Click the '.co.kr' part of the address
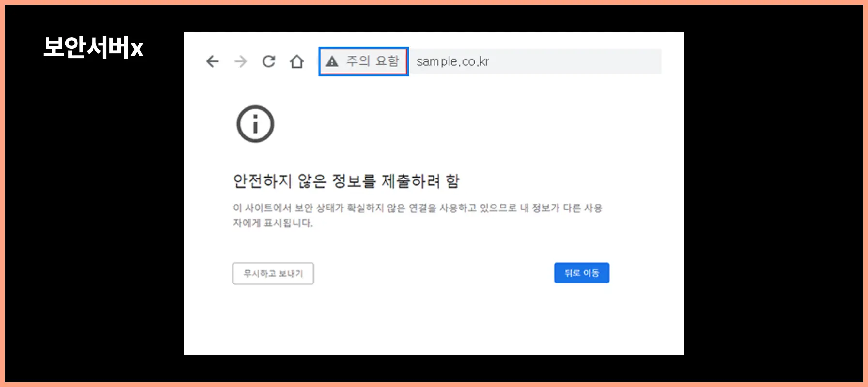 click(x=475, y=61)
